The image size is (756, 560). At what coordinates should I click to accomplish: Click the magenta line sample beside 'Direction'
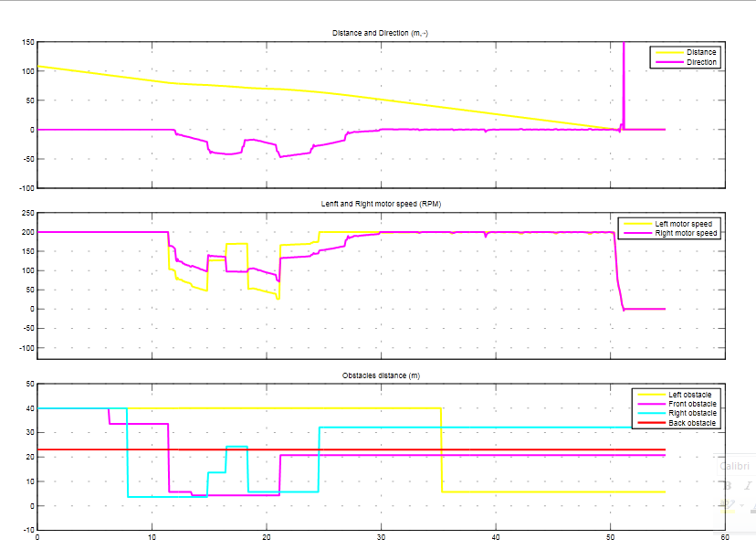coord(669,62)
